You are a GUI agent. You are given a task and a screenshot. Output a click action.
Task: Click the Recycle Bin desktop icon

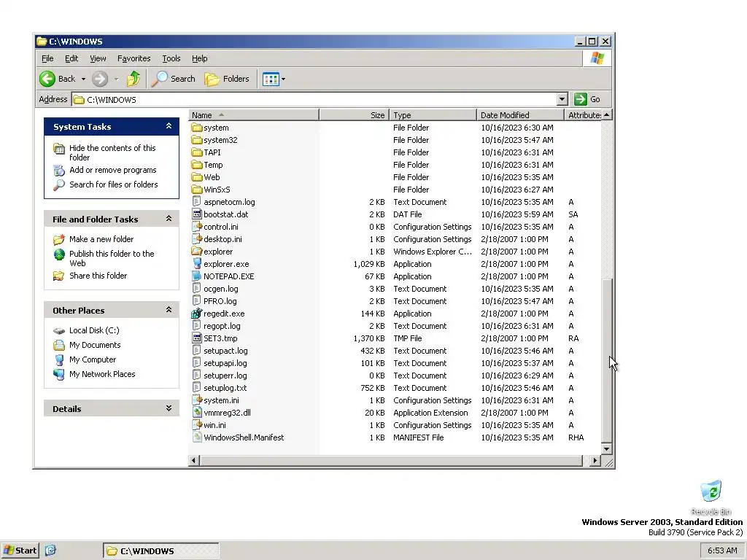coord(711,492)
